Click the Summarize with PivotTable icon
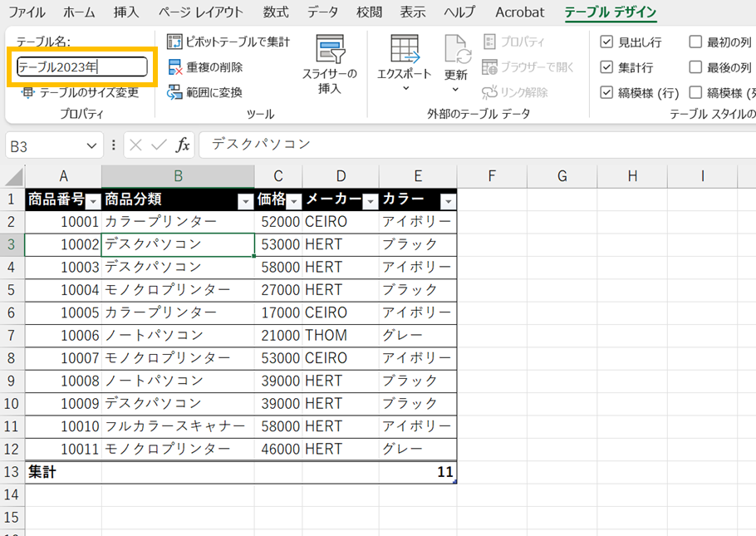Viewport: 756px width, 536px height. pyautogui.click(x=174, y=42)
